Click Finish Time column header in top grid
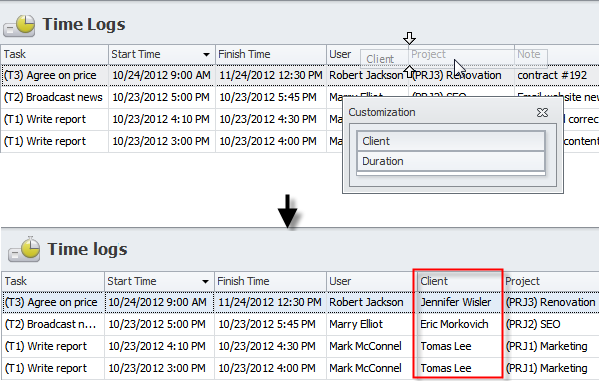Viewport: 599px width, 381px height. [x=271, y=54]
